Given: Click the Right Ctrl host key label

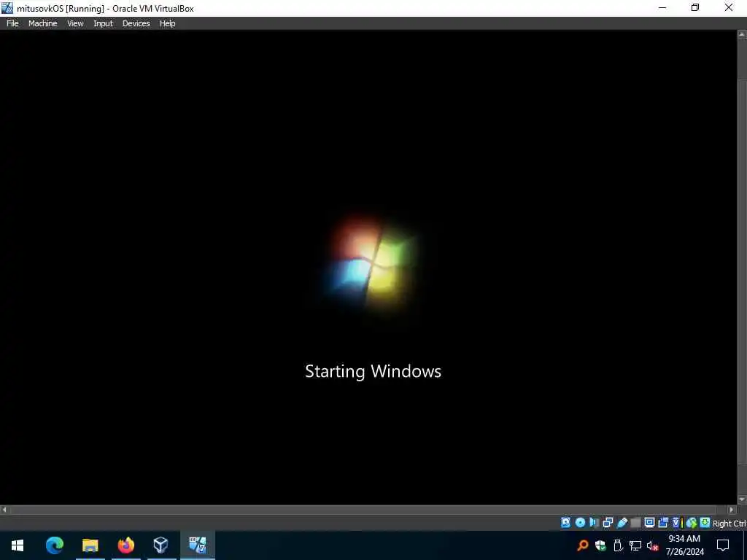Looking at the screenshot, I should click(x=729, y=524).
